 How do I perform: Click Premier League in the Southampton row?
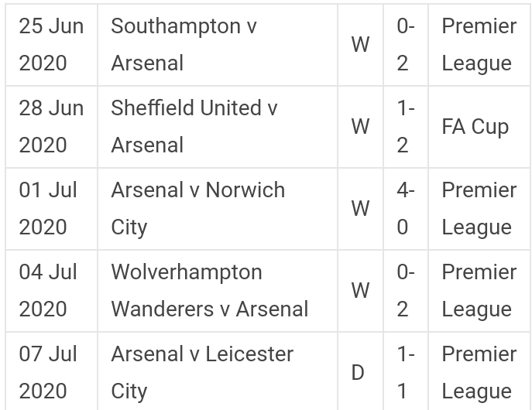pyautogui.click(x=479, y=45)
